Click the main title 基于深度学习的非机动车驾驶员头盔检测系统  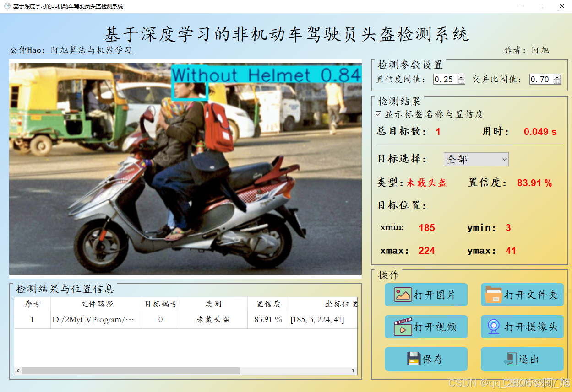point(287,34)
